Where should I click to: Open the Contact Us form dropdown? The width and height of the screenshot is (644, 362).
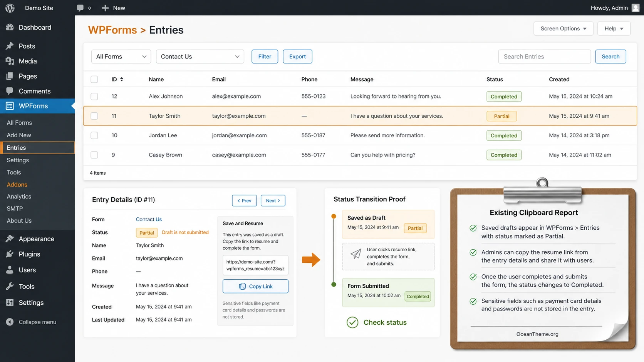(x=200, y=57)
